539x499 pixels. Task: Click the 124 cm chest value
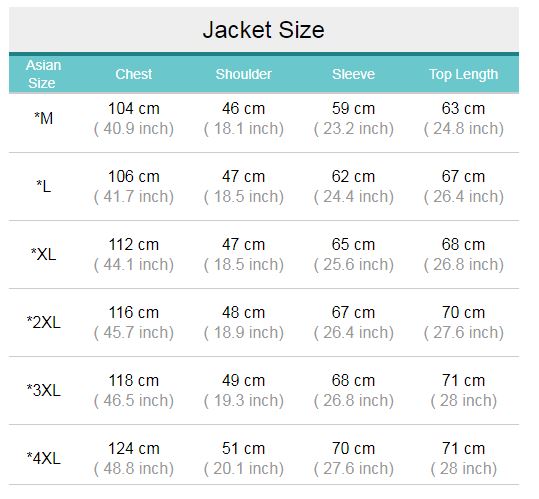tap(134, 448)
